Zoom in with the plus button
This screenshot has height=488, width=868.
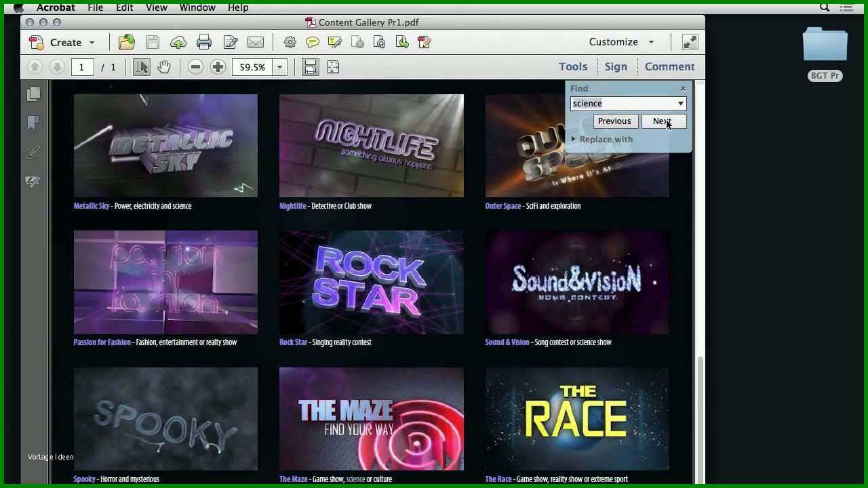pos(218,67)
